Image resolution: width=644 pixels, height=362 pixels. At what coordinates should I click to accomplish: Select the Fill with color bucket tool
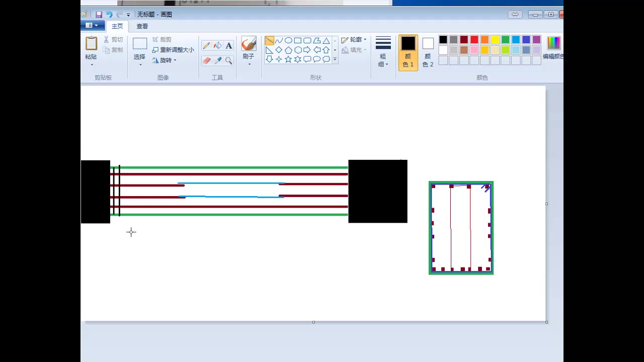[217, 46]
